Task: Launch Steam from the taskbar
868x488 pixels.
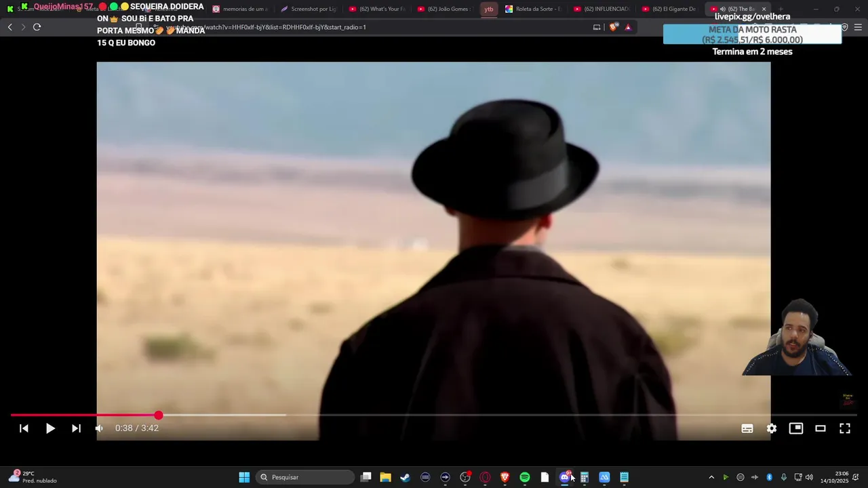Action: pyautogui.click(x=405, y=477)
